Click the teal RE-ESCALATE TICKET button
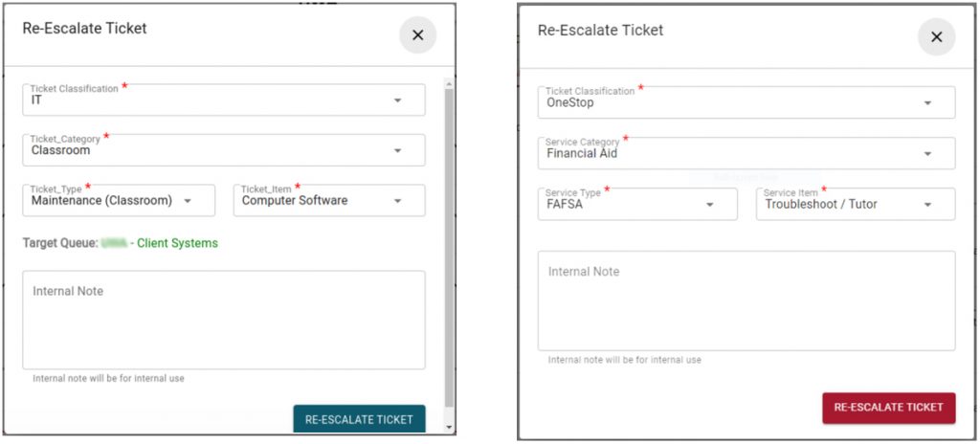The width and height of the screenshot is (980, 444). pos(360,419)
